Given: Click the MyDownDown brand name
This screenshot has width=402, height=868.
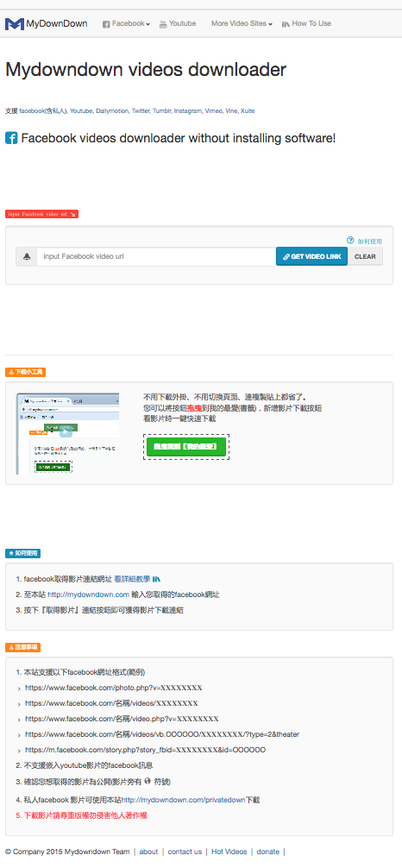Looking at the screenshot, I should tap(57, 24).
